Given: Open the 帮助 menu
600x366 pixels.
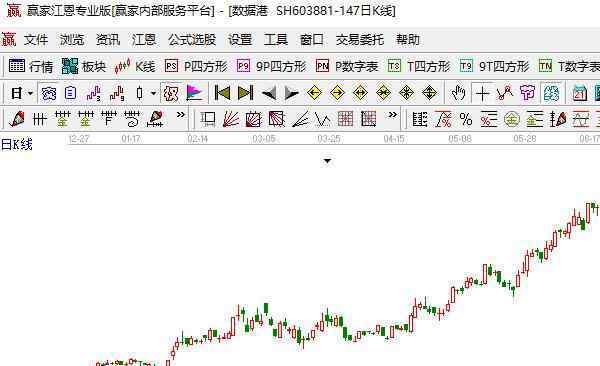Looking at the screenshot, I should [x=408, y=40].
